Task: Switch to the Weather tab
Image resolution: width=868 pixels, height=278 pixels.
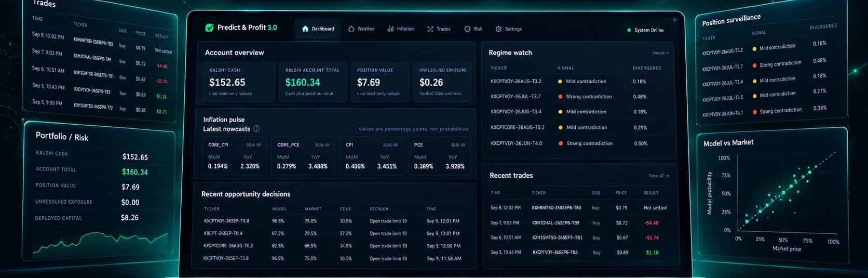Action: pyautogui.click(x=361, y=29)
